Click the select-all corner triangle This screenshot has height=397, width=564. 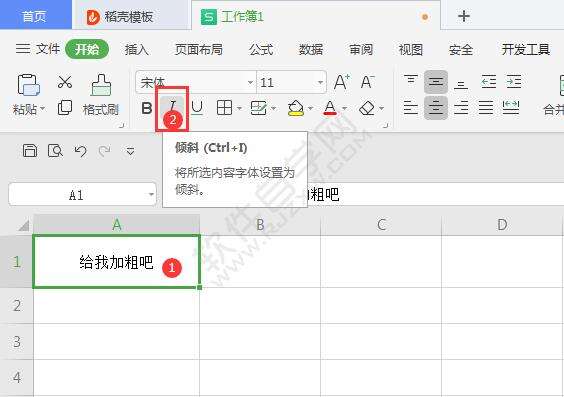pos(23,225)
